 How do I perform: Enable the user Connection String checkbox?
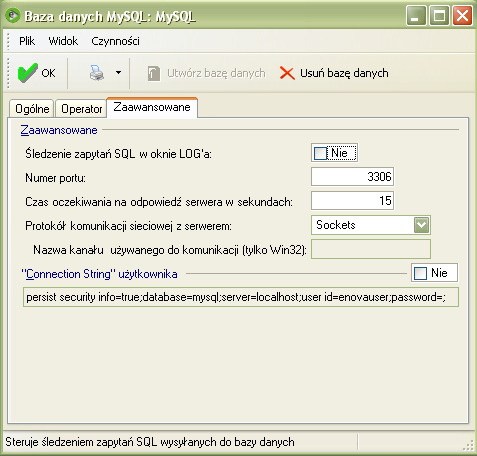tap(420, 273)
